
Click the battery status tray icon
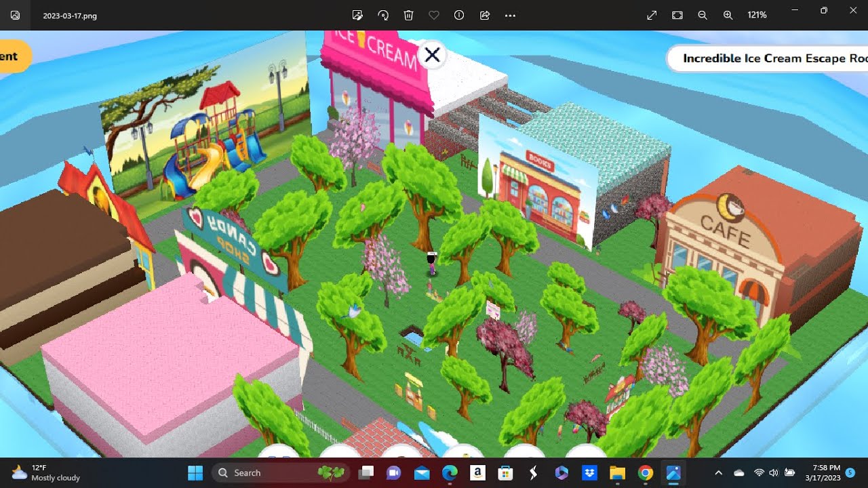pyautogui.click(x=790, y=472)
